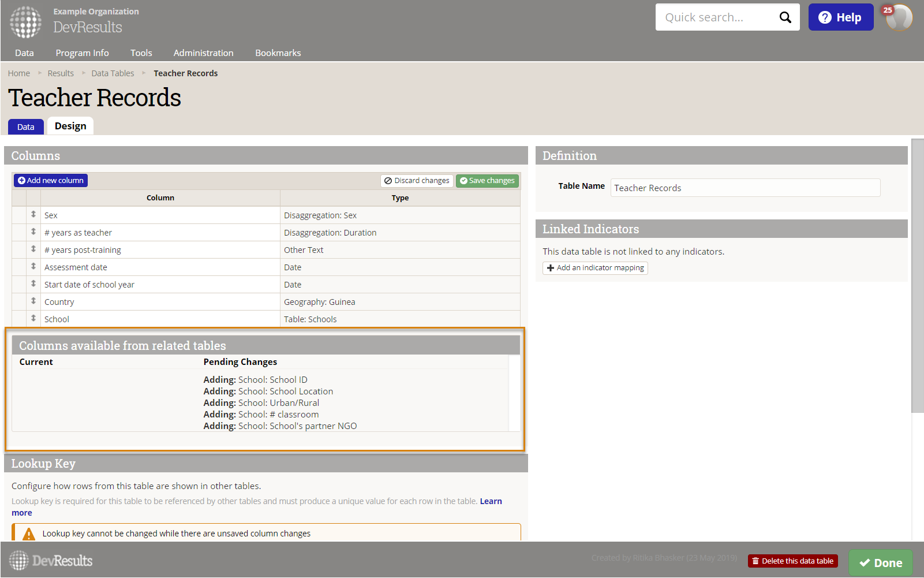Add a new column

point(51,181)
